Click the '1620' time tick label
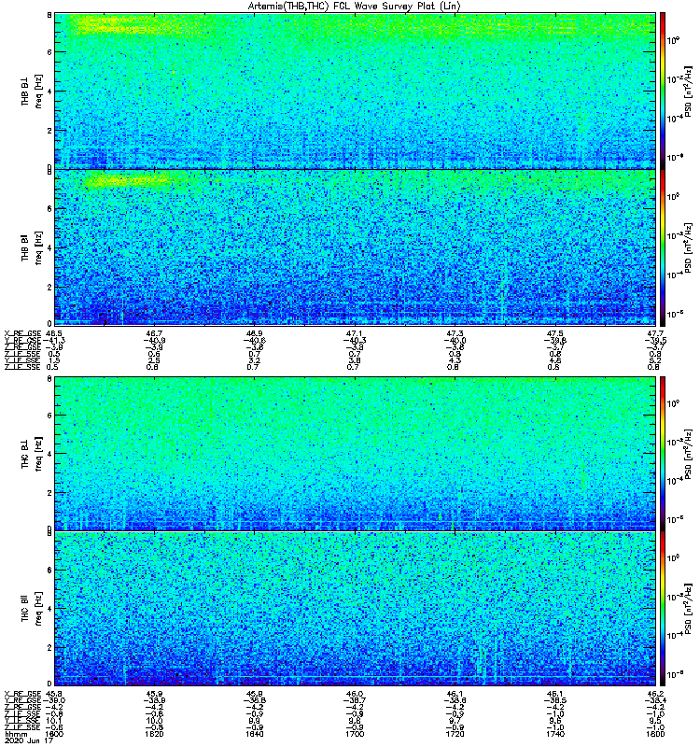The height and width of the screenshot is (747, 700). click(154, 734)
